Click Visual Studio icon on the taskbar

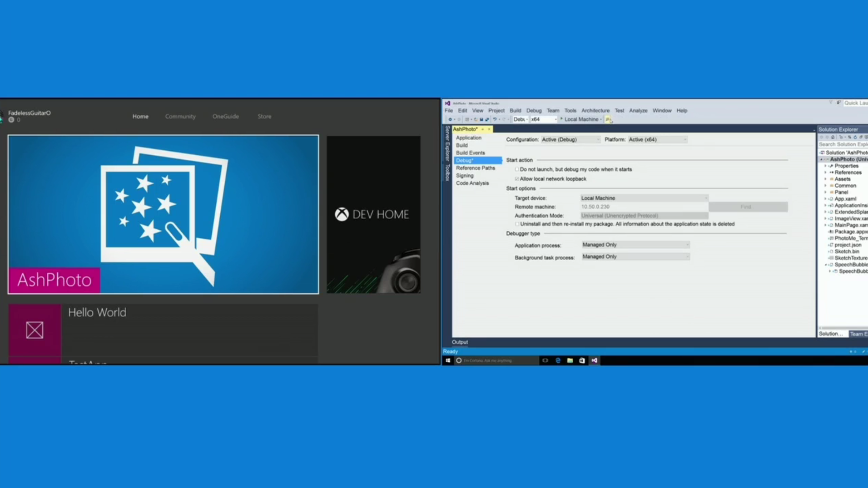pos(594,360)
